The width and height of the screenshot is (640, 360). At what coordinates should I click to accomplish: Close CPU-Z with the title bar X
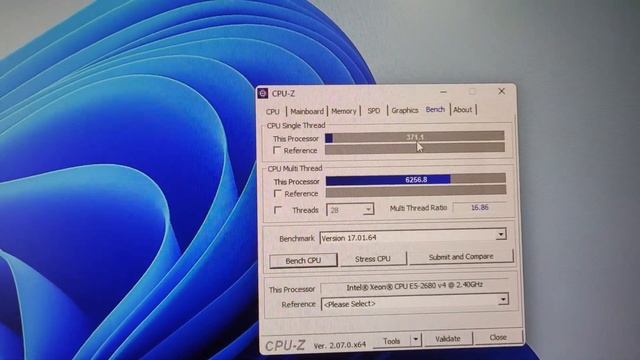pyautogui.click(x=501, y=91)
